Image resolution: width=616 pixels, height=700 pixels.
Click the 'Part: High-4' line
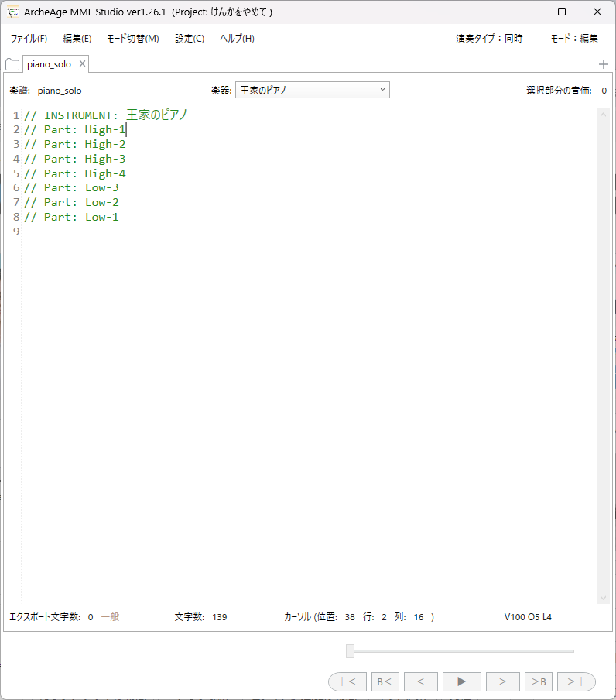click(75, 173)
